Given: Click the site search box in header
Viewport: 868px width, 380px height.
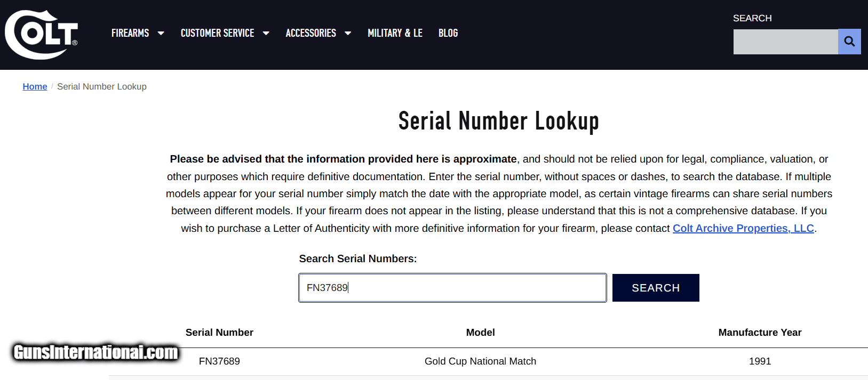Looking at the screenshot, I should tap(785, 42).
